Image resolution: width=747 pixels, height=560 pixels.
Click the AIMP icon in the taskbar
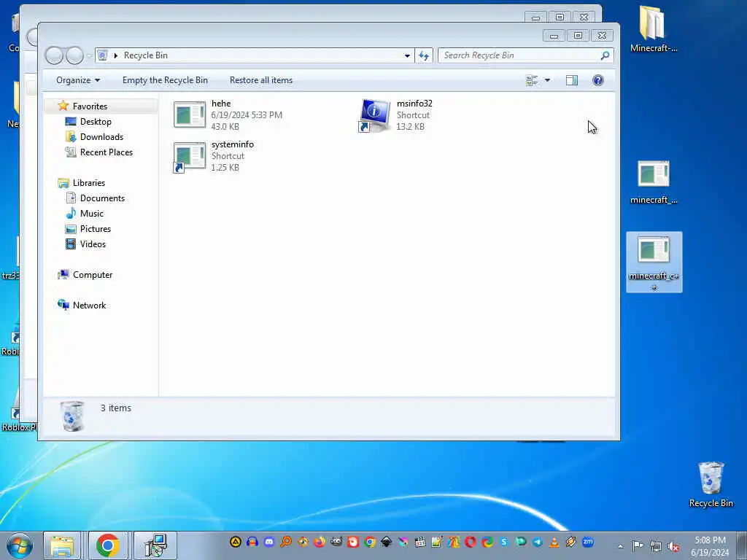pos(236,542)
